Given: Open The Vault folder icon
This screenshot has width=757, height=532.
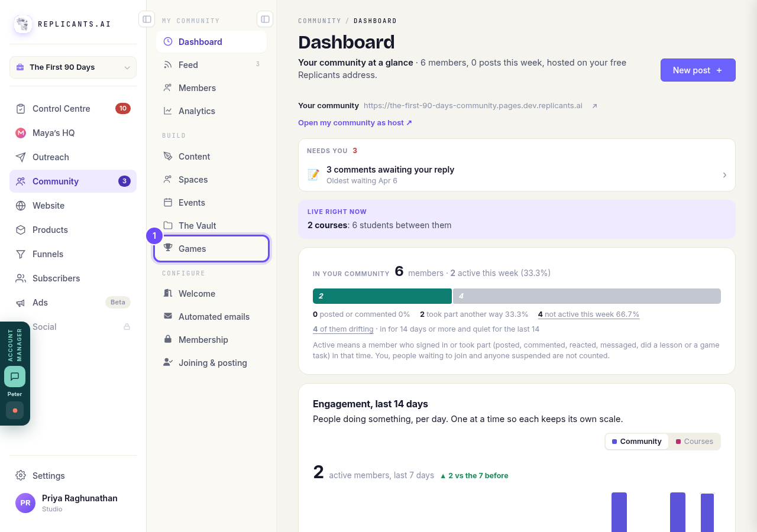Looking at the screenshot, I should click(168, 226).
